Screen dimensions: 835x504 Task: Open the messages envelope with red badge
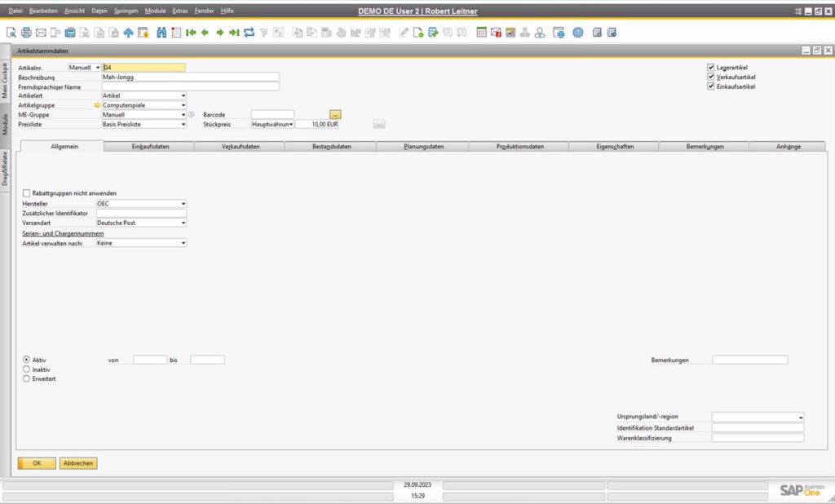coord(496,33)
